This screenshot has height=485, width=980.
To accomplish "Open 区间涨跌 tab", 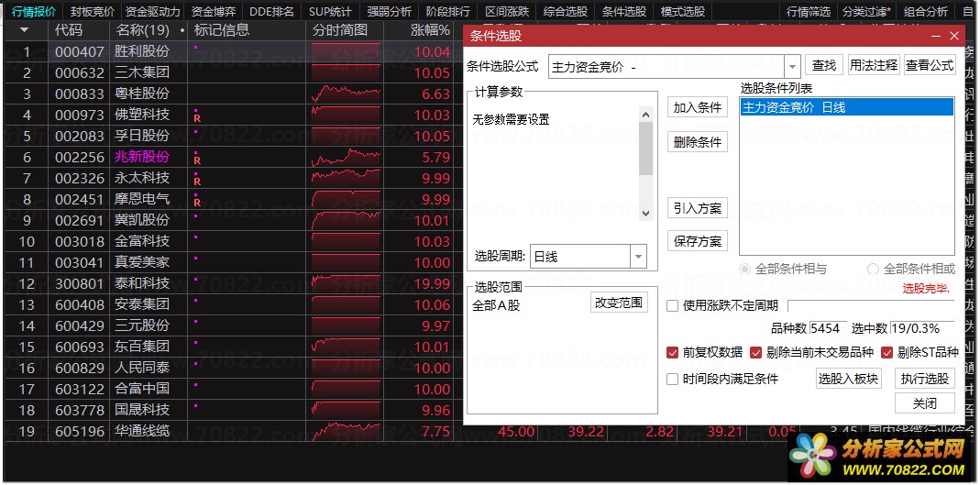I will coord(507,11).
